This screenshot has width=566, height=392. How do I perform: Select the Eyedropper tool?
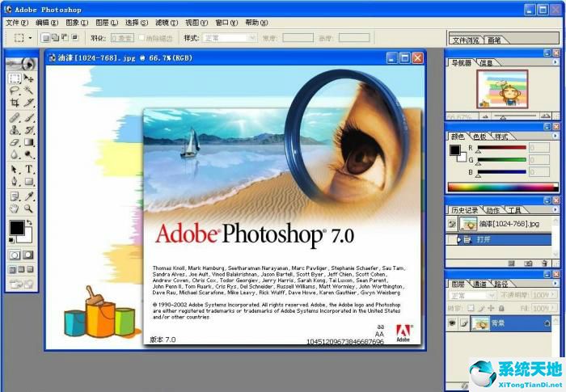click(x=28, y=196)
